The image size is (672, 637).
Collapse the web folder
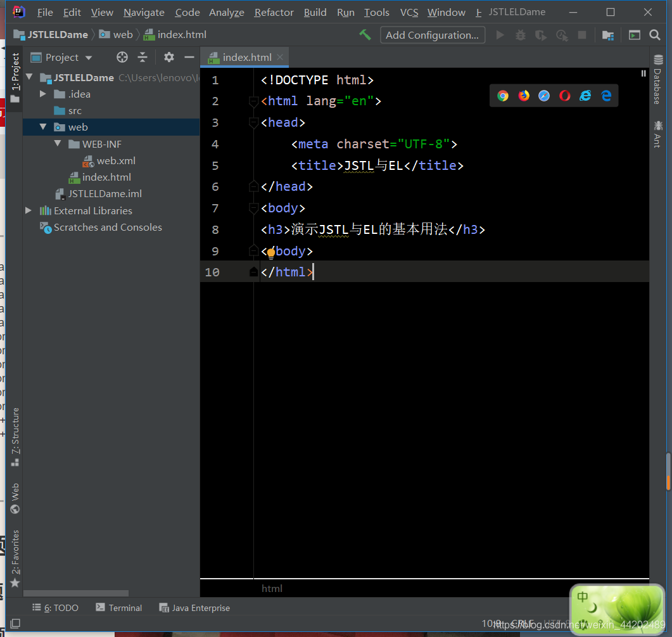(x=43, y=127)
